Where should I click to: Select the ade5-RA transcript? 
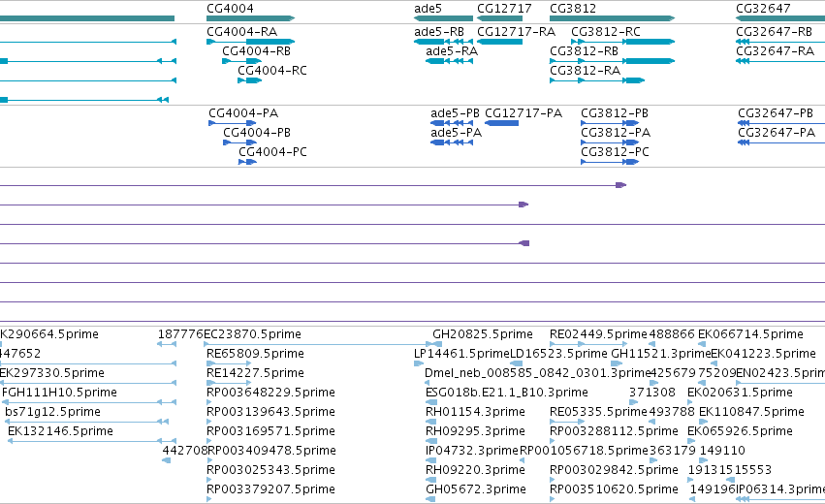(452, 51)
